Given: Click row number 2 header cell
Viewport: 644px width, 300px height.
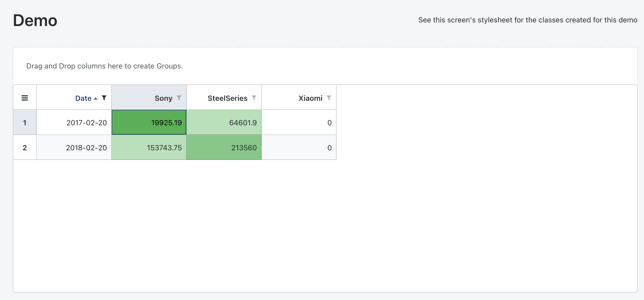Looking at the screenshot, I should click(25, 147).
